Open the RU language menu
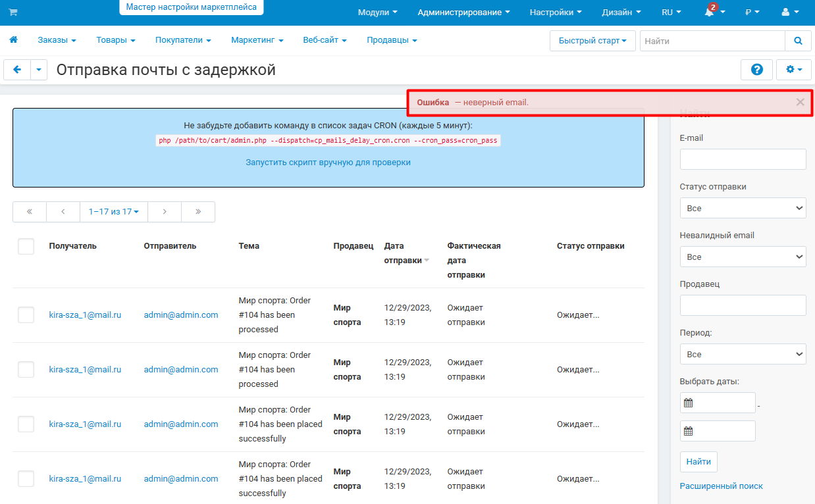 [x=671, y=12]
